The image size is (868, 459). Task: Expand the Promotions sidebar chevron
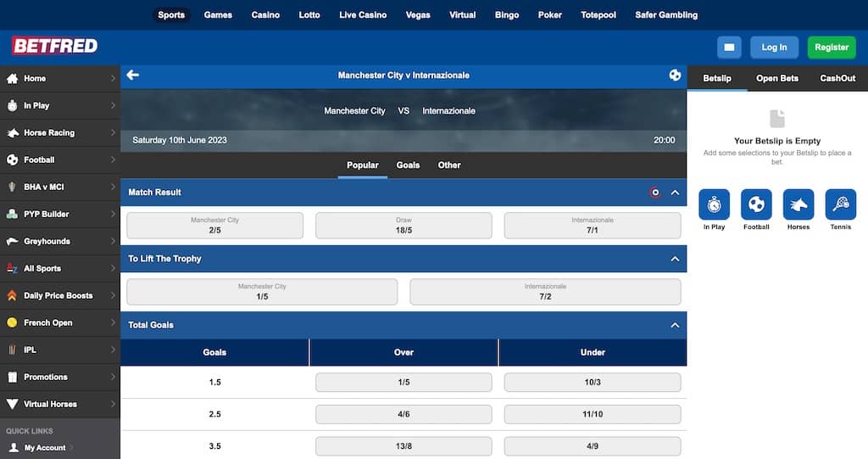[113, 377]
